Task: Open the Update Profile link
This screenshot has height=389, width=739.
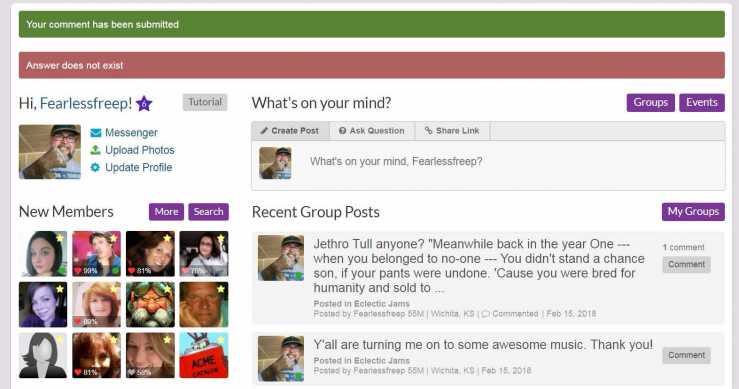Action: coord(139,167)
